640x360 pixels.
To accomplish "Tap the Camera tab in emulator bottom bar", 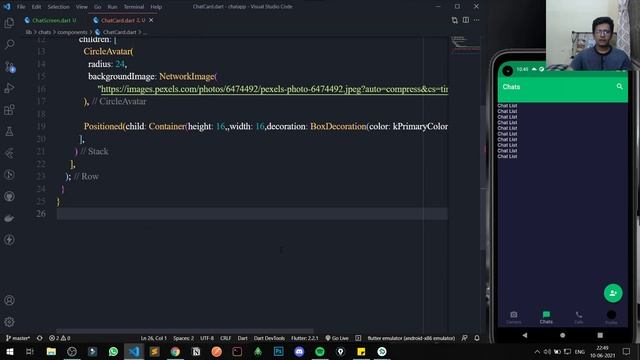I will click(513, 317).
